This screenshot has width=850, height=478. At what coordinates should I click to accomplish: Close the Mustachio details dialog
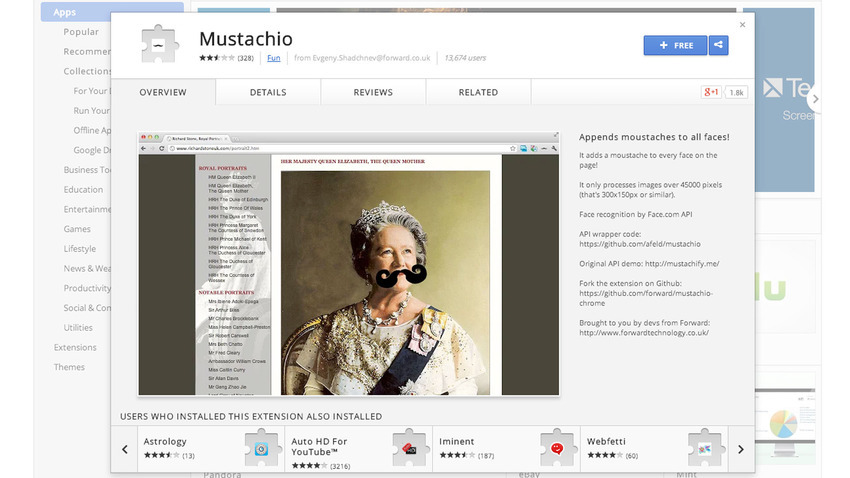742,25
